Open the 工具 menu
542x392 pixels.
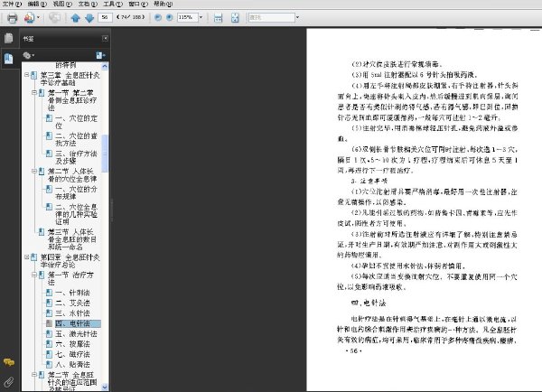113,4
